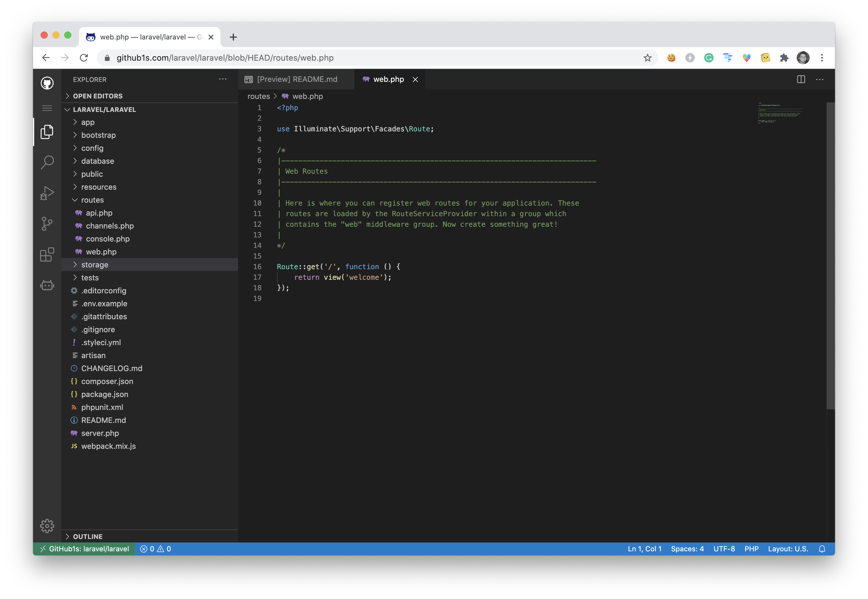Open the Source Control view
This screenshot has height=599, width=868.
[47, 224]
